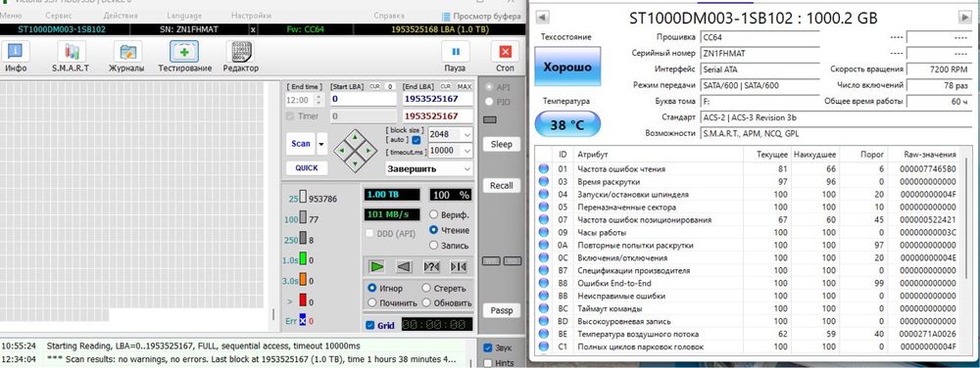Open the Меню menu item
Image resolution: width=980 pixels, height=368 pixels.
11,16
